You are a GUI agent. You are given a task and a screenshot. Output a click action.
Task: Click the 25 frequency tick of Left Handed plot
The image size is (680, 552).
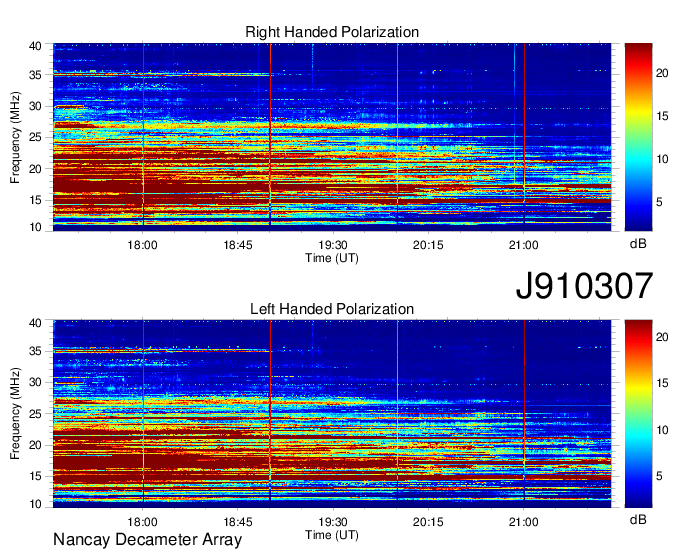pyautogui.click(x=35, y=414)
